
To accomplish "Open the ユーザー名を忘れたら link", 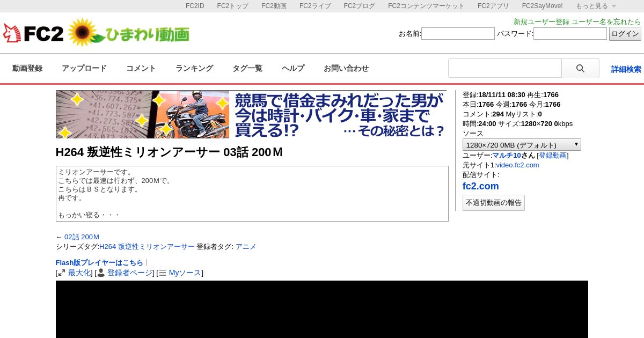I will 606,22.
